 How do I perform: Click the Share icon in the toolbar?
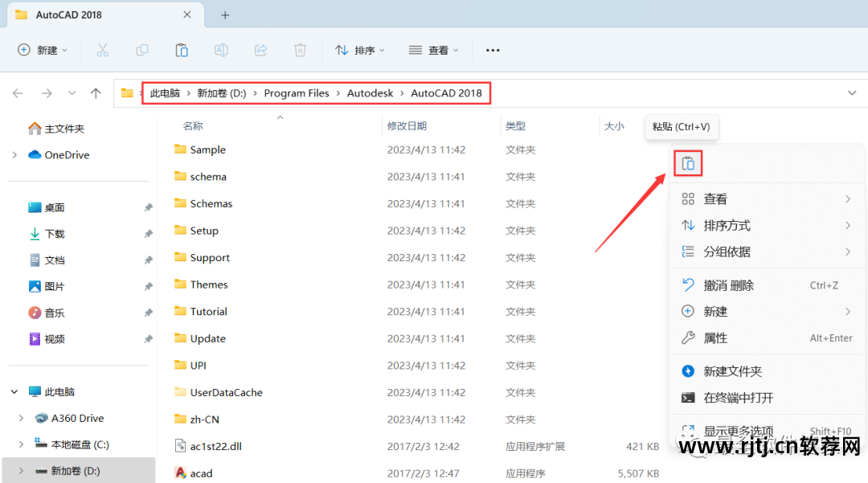(260, 50)
